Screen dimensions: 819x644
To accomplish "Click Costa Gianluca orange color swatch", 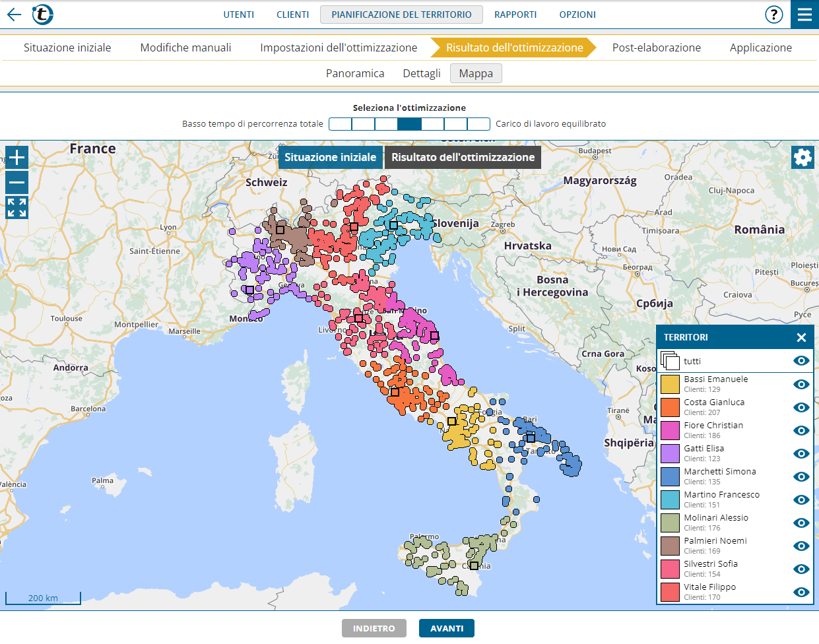I will 670,407.
